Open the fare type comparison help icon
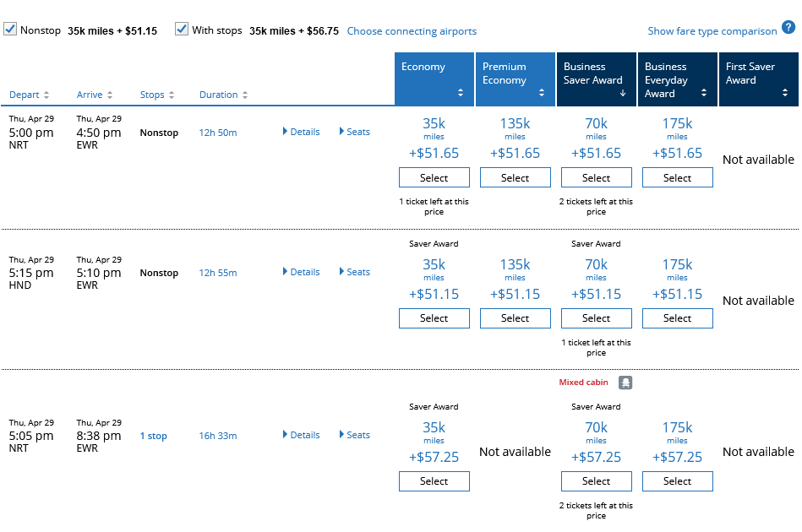Viewport: 802px width, 532px height. pos(788,27)
